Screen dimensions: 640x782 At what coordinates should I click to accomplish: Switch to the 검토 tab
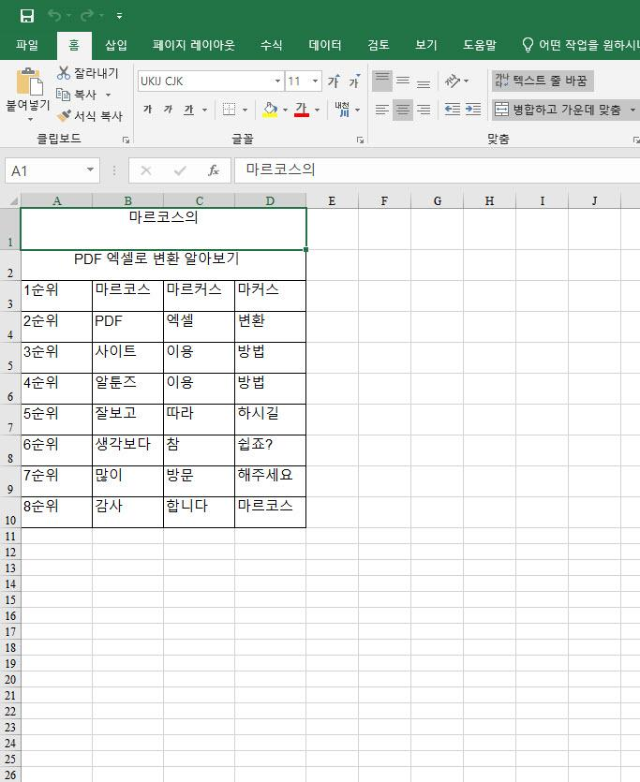pyautogui.click(x=378, y=45)
